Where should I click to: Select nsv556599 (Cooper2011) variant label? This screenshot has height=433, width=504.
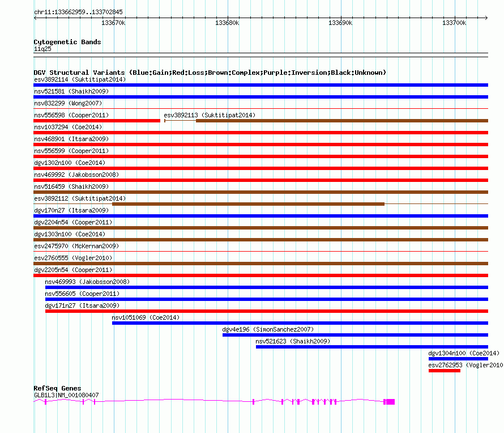(x=71, y=151)
